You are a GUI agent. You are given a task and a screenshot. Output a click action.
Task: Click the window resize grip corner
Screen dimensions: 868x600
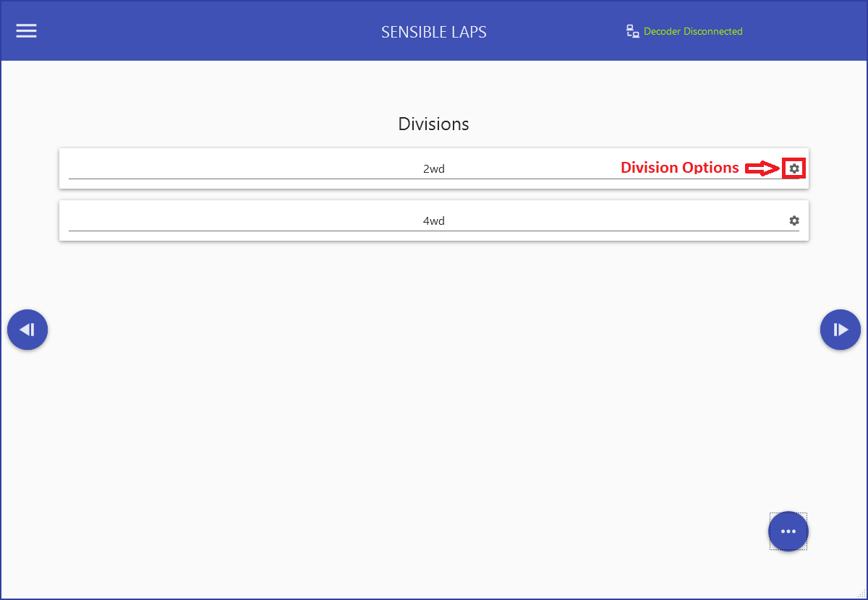click(861, 594)
